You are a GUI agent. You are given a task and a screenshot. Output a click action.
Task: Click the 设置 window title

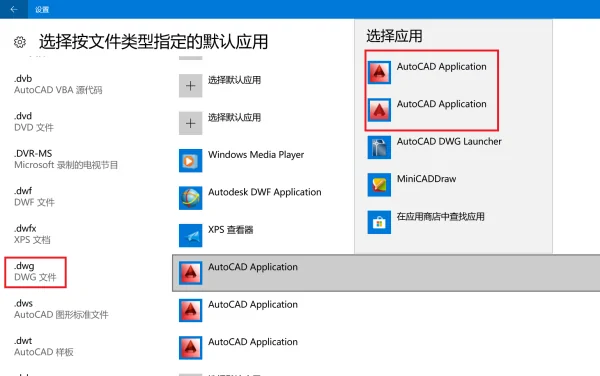tap(42, 10)
